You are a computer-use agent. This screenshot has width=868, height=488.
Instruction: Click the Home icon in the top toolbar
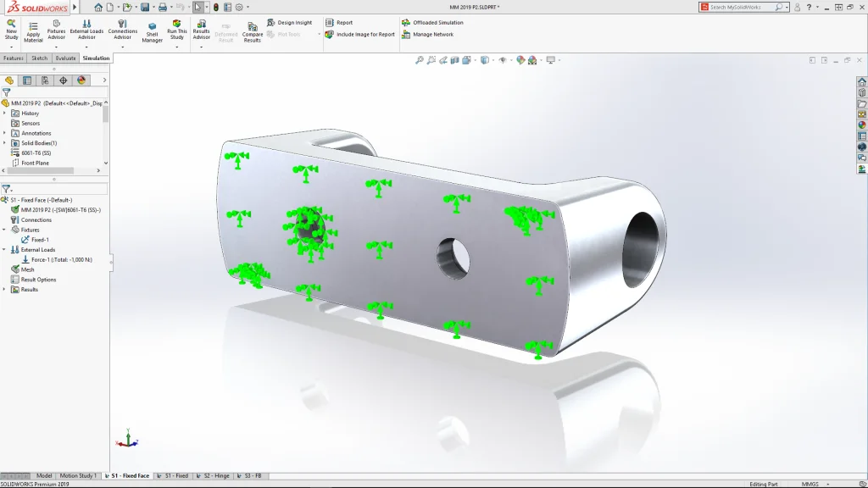pos(98,7)
